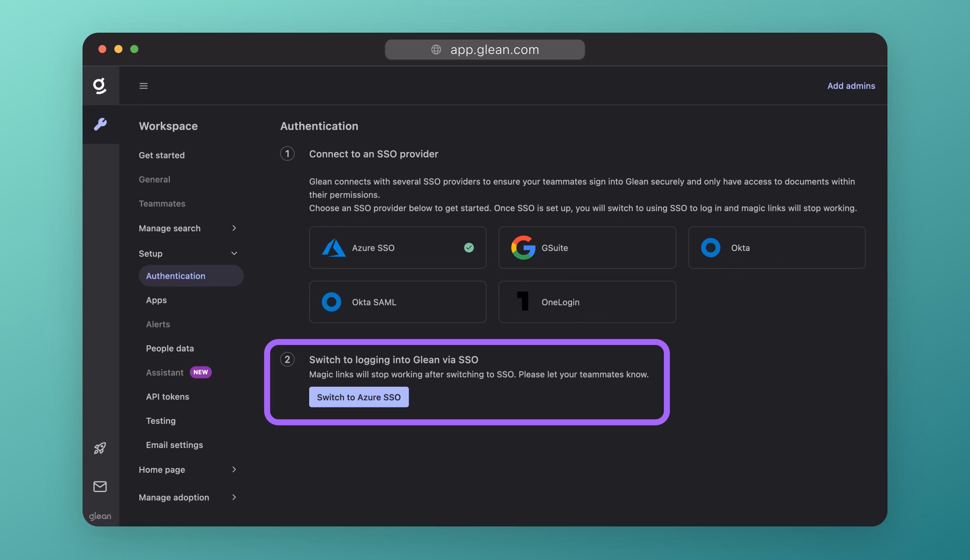Open the Authentication settings page
The image size is (970, 560).
click(x=175, y=276)
